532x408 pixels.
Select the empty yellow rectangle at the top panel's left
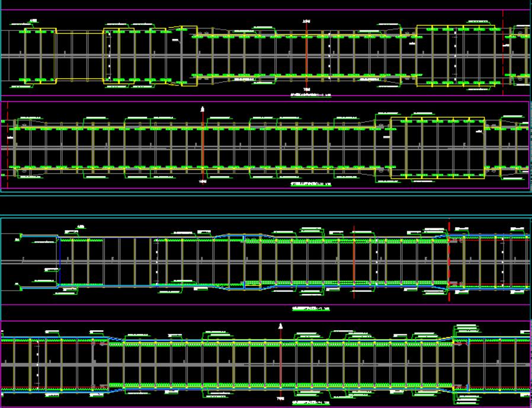tap(79, 33)
